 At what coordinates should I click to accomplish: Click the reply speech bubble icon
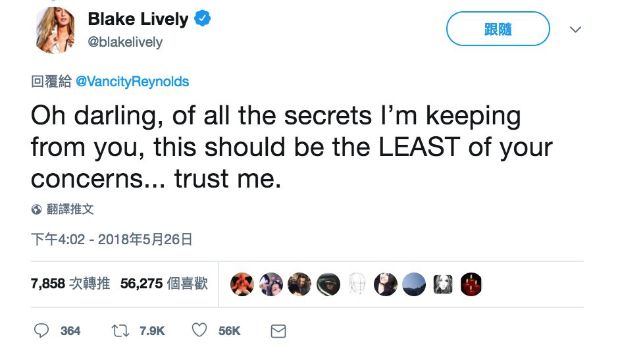pyautogui.click(x=41, y=331)
